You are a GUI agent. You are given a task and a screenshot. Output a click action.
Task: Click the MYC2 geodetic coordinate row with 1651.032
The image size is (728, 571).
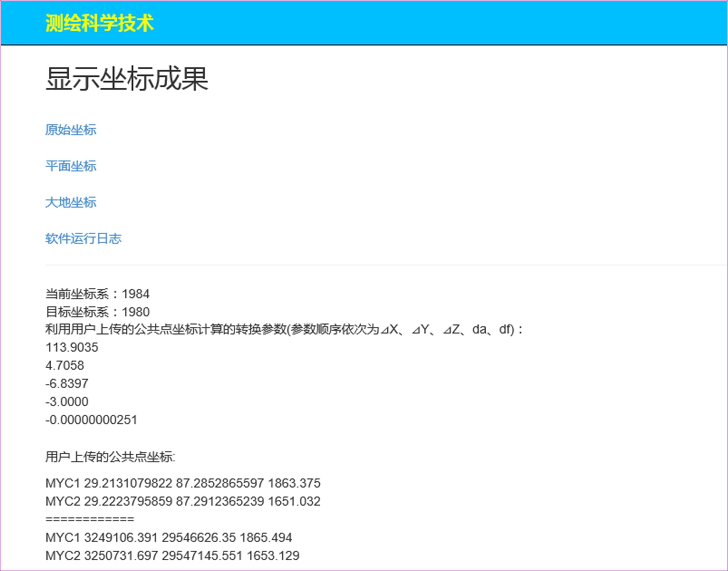pos(183,501)
